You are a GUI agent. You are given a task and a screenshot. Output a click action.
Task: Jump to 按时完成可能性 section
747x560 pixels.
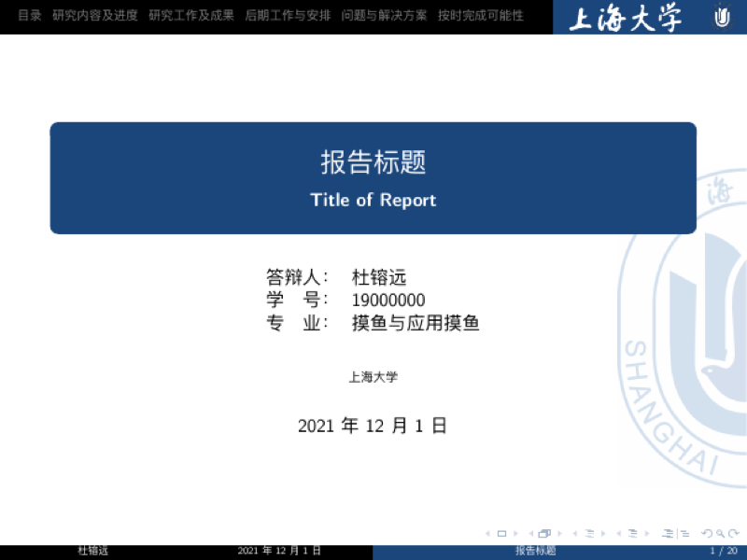click(x=481, y=16)
